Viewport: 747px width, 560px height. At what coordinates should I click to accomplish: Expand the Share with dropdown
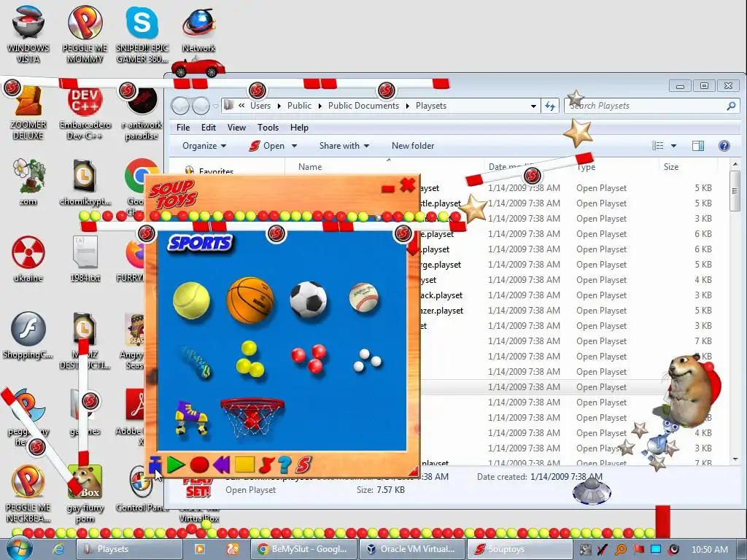coord(344,146)
